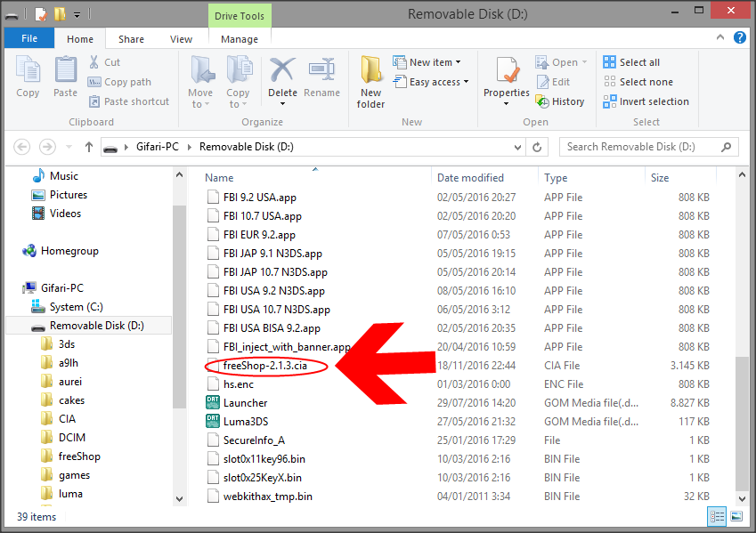Switch to the Share tab
Screen dimensions: 756x533
(131, 39)
